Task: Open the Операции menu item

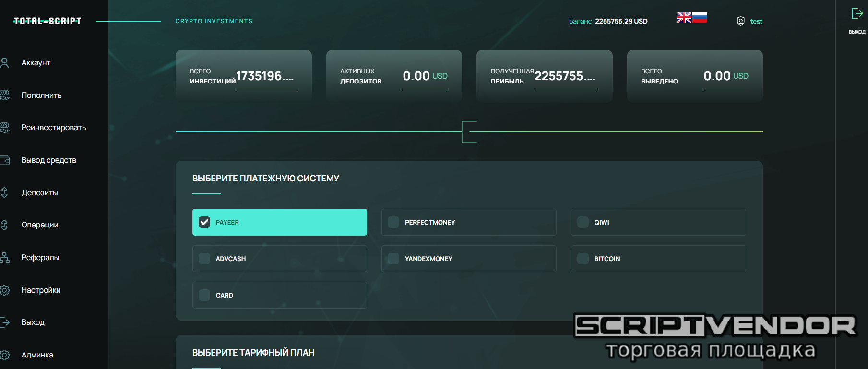Action: [40, 225]
